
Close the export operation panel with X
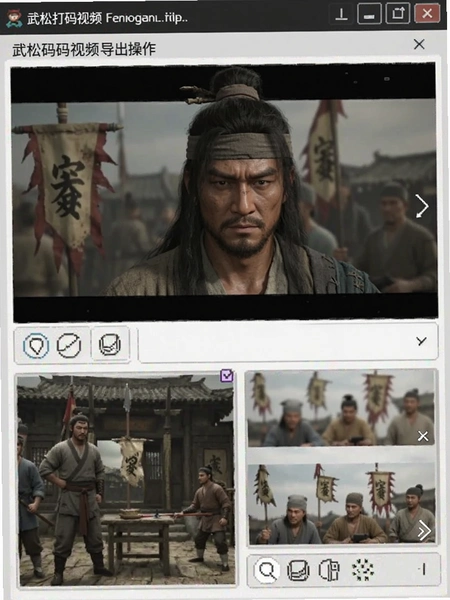419,44
